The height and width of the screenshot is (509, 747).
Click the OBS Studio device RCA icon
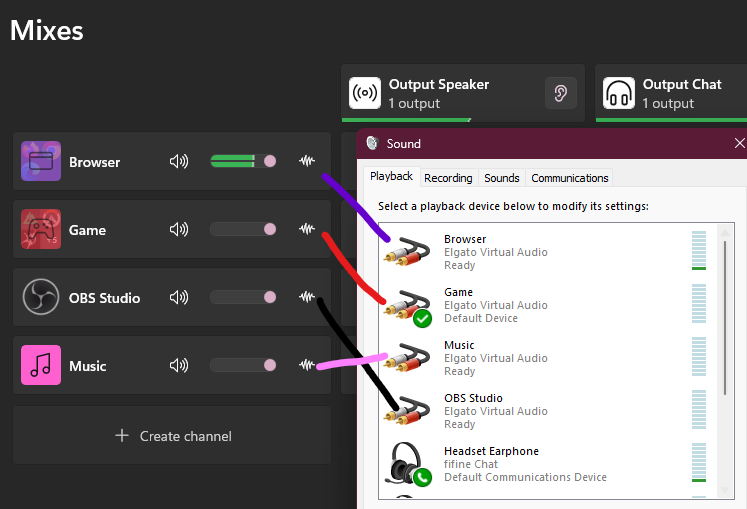tap(407, 410)
